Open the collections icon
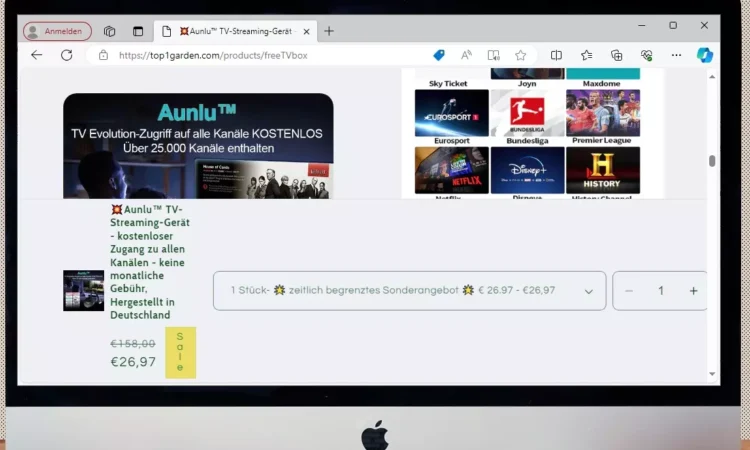The height and width of the screenshot is (450, 750). [x=617, y=55]
